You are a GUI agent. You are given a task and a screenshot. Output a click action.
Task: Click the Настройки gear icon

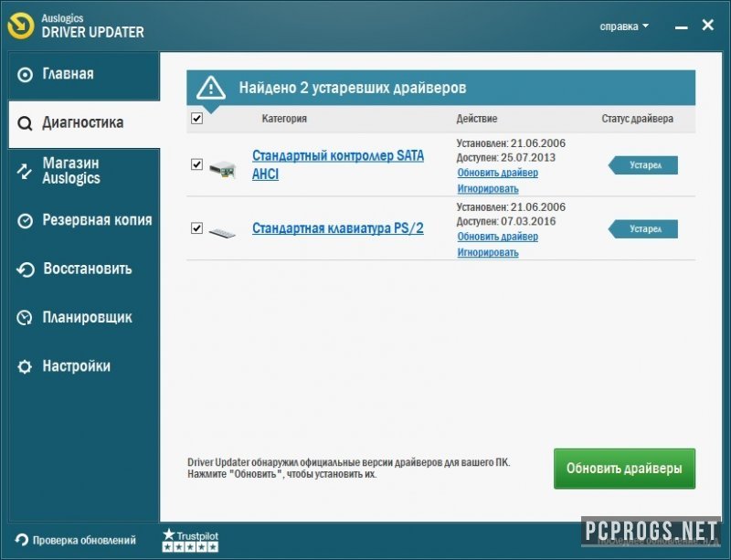pyautogui.click(x=25, y=367)
